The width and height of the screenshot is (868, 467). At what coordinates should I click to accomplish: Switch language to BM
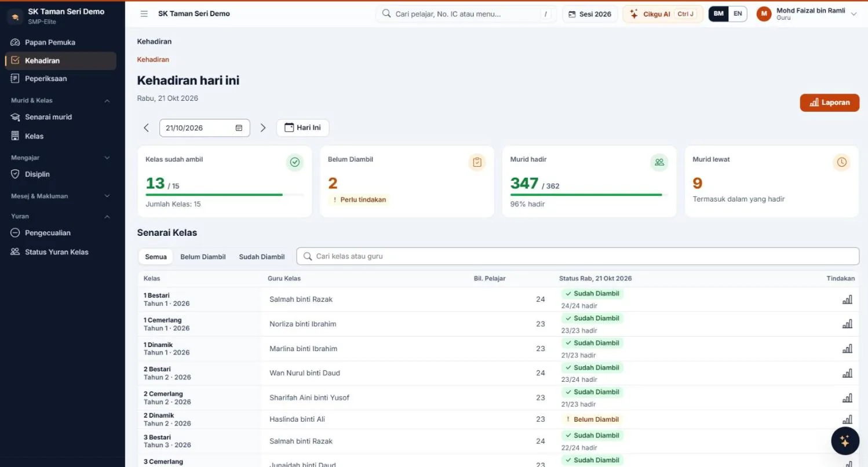pyautogui.click(x=719, y=14)
